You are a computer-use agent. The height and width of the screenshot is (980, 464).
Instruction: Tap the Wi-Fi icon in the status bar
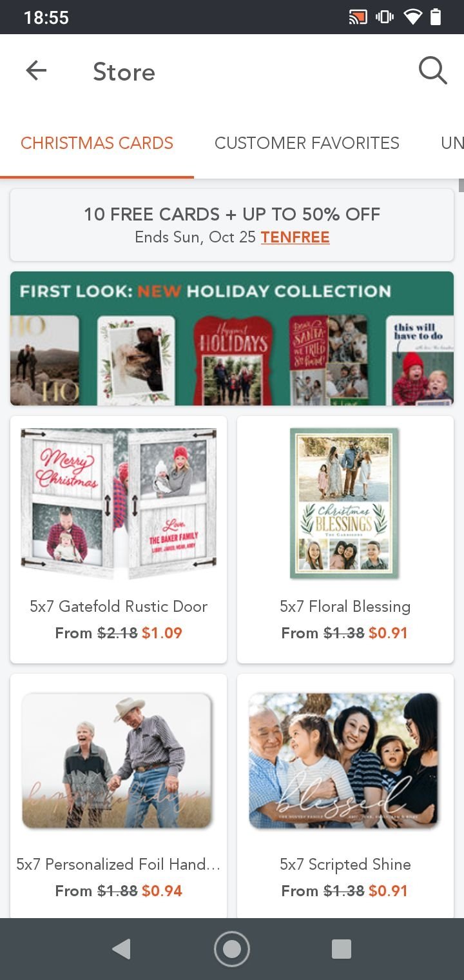tap(412, 17)
